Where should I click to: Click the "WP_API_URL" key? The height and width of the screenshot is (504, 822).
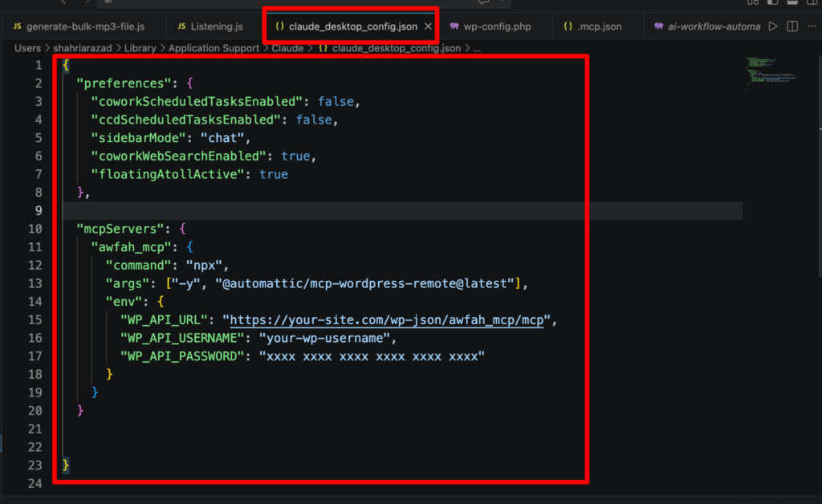pyautogui.click(x=164, y=320)
